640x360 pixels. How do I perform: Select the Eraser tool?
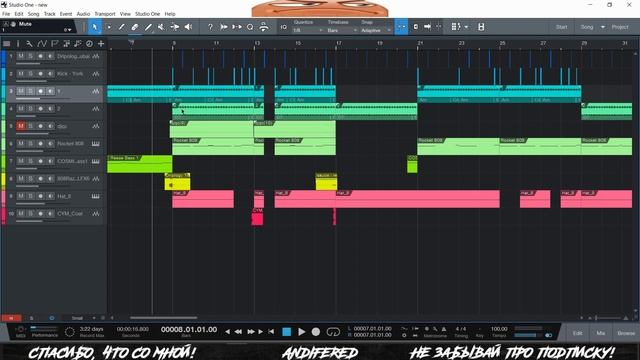point(134,27)
